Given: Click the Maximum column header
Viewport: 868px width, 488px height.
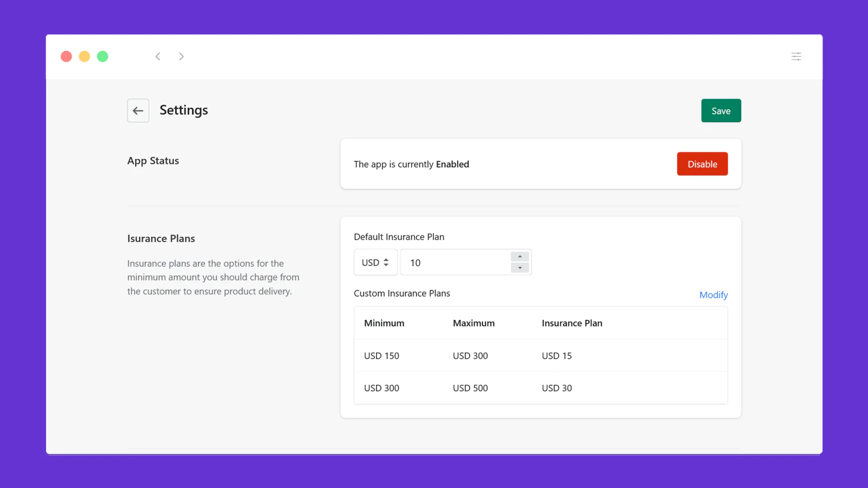Looking at the screenshot, I should point(474,323).
